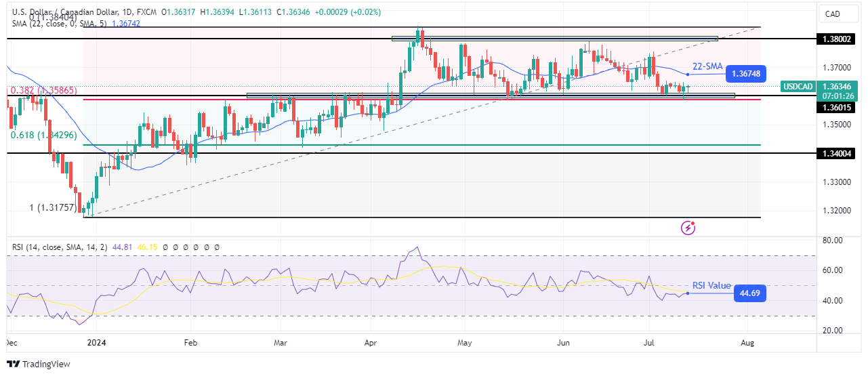Click the RSI Value annotation text

pos(711,286)
